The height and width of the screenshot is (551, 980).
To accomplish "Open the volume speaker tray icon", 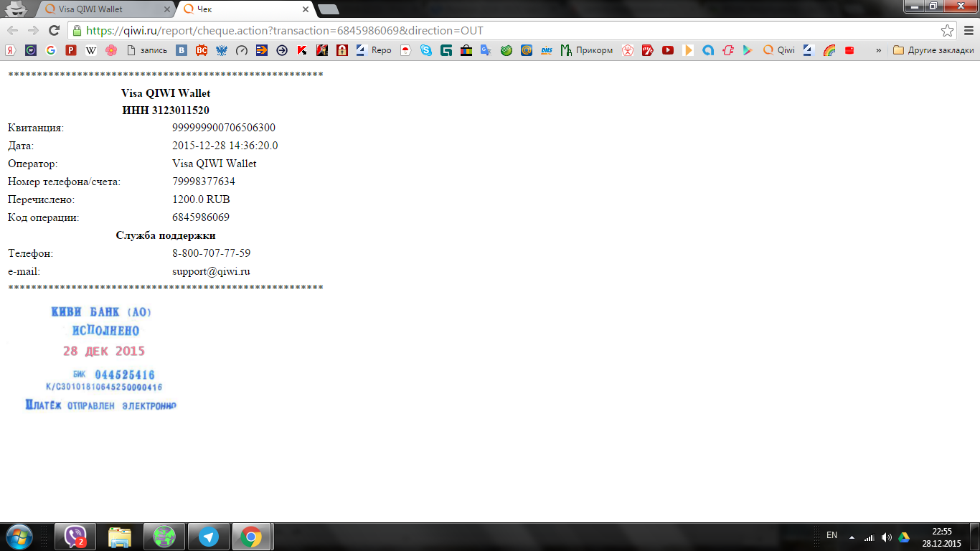I will 887,537.
